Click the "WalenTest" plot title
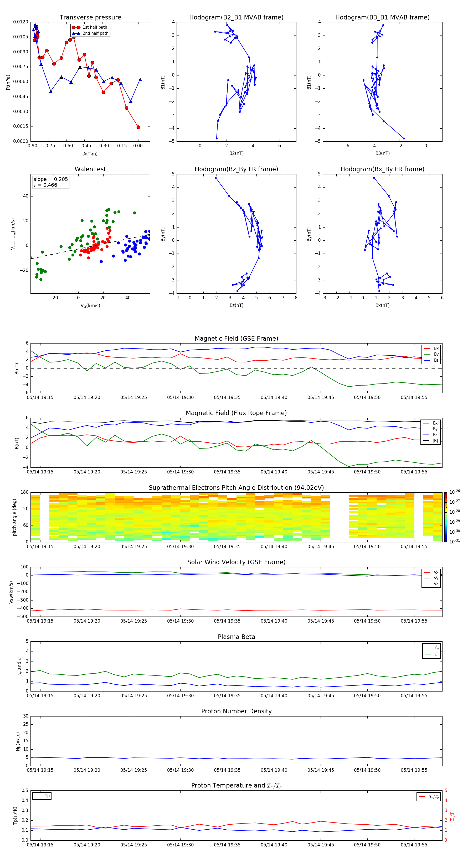This screenshot has height=868, width=473. tap(90, 169)
